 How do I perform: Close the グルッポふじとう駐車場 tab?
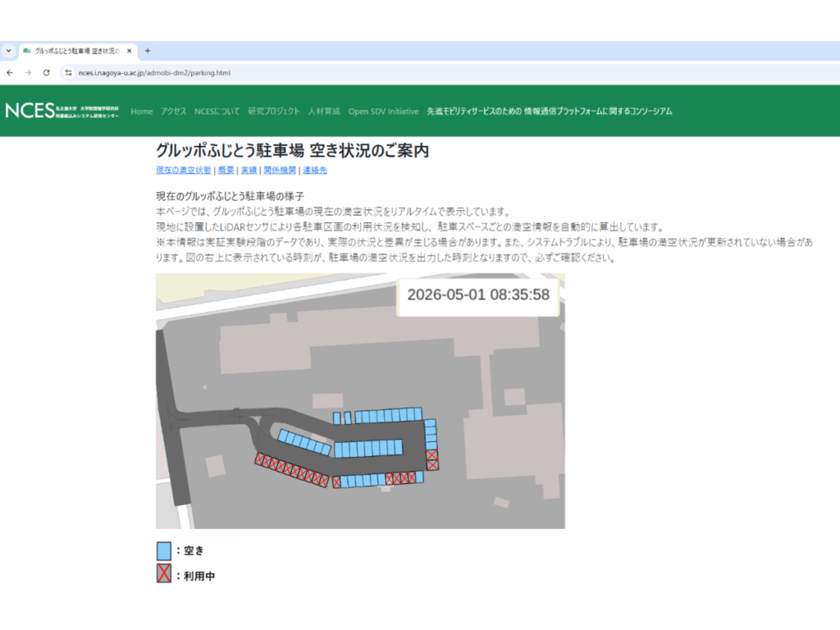point(129,51)
